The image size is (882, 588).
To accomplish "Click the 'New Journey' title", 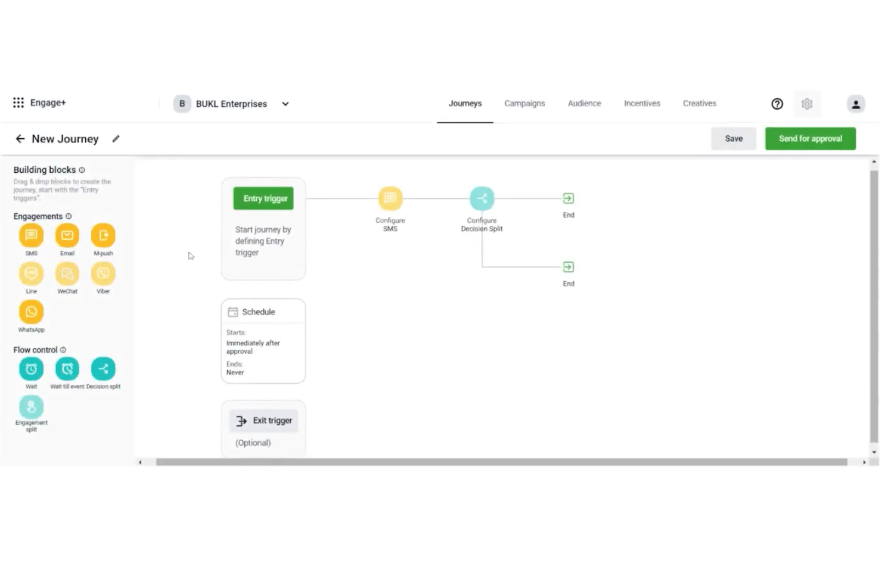I will coord(65,139).
